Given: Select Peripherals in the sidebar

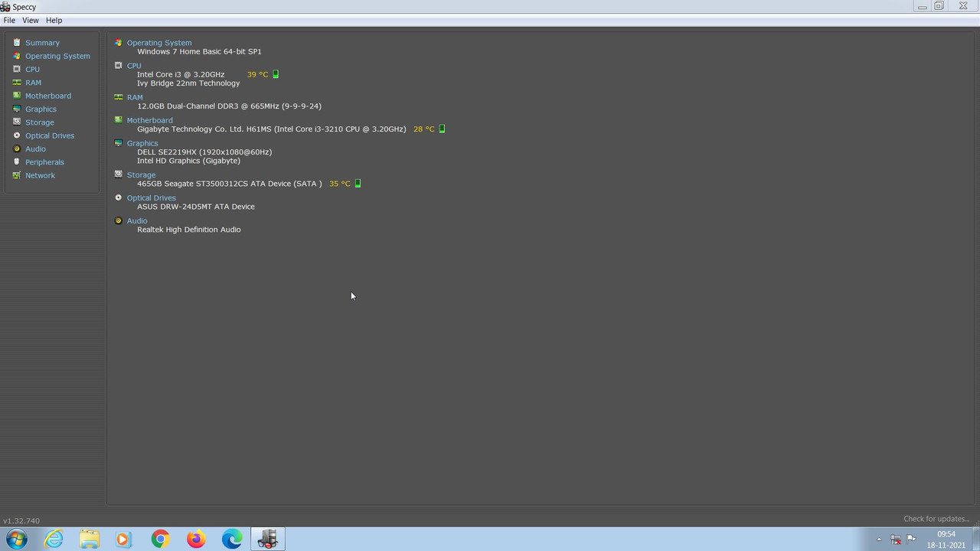Looking at the screenshot, I should pos(44,162).
